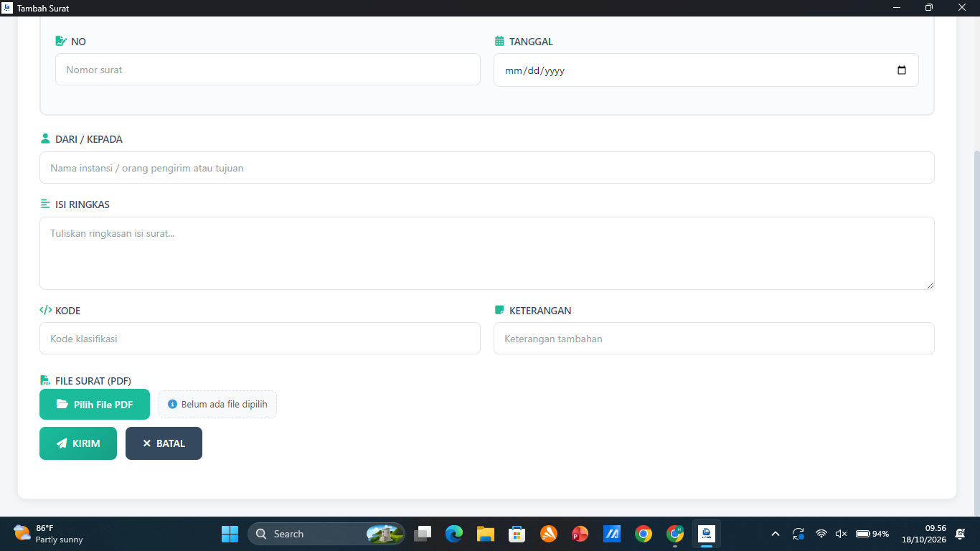Open the orange app icon on the taskbar
Image resolution: width=980 pixels, height=551 pixels.
[549, 534]
